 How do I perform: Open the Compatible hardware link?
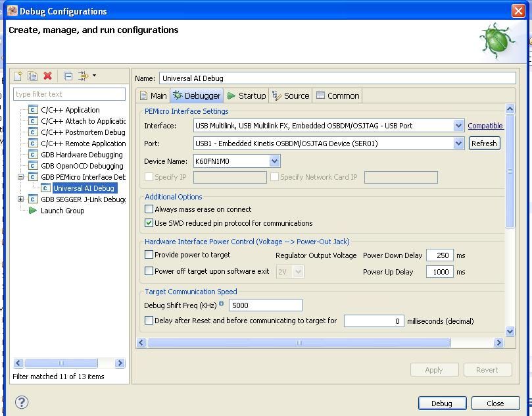(485, 126)
